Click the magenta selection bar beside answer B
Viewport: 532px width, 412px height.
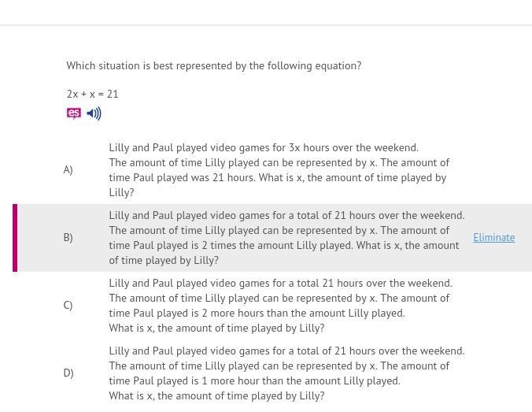pyautogui.click(x=15, y=238)
